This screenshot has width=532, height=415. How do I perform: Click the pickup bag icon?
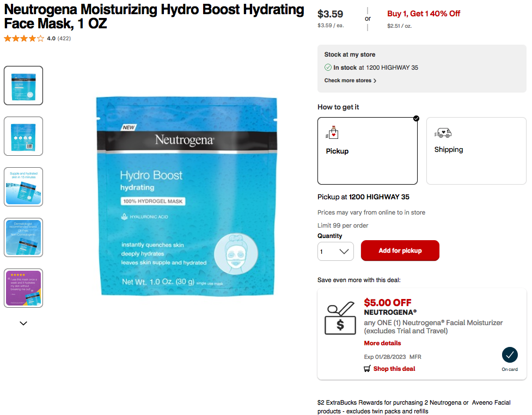(x=332, y=133)
